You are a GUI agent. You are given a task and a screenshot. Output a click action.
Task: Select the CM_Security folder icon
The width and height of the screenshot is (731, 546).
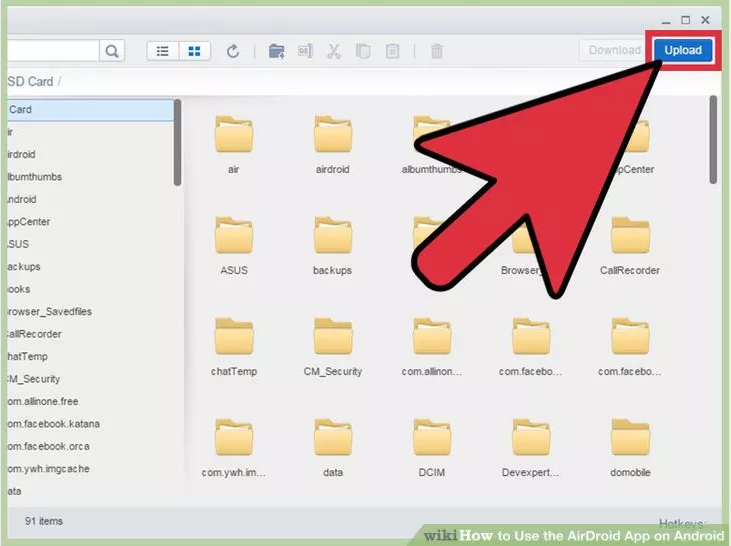(x=332, y=336)
